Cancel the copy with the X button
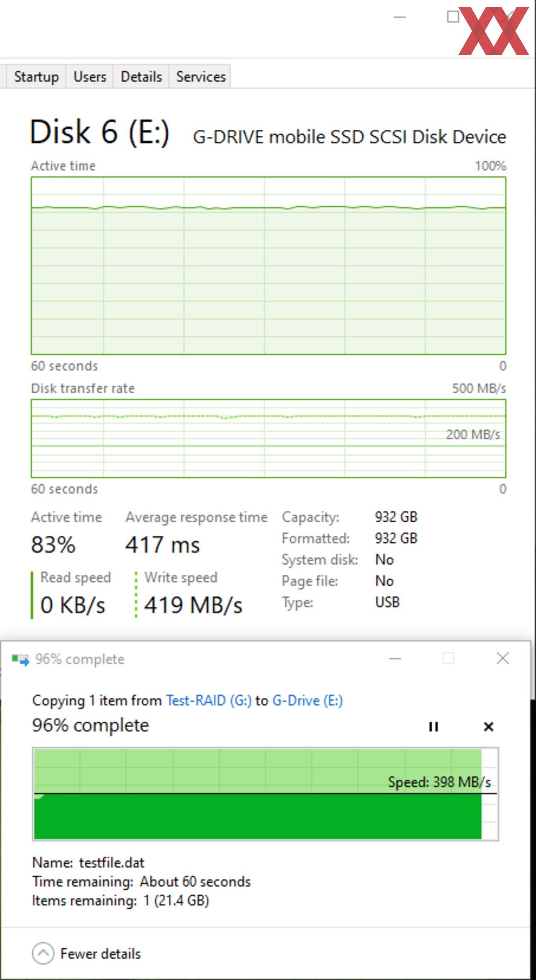Image resolution: width=536 pixels, height=980 pixels. tap(488, 727)
